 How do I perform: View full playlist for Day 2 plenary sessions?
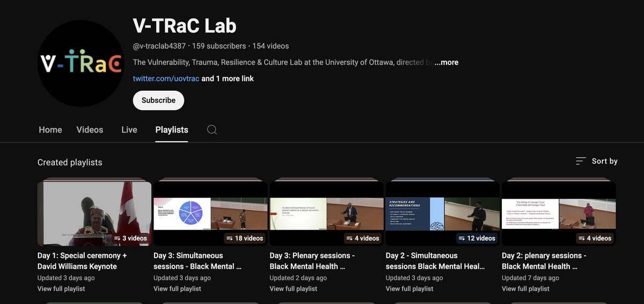click(x=525, y=288)
